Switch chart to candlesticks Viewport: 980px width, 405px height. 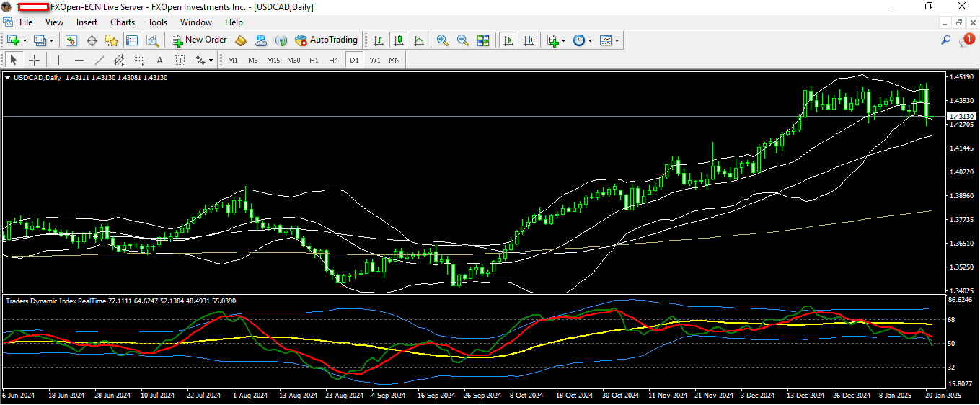tap(397, 40)
